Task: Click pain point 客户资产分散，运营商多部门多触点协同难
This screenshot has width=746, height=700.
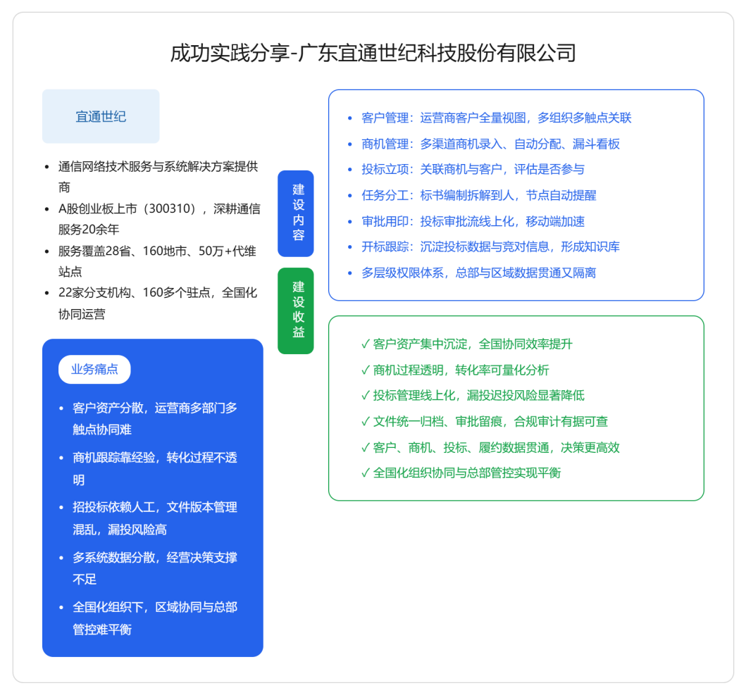Action: (154, 418)
